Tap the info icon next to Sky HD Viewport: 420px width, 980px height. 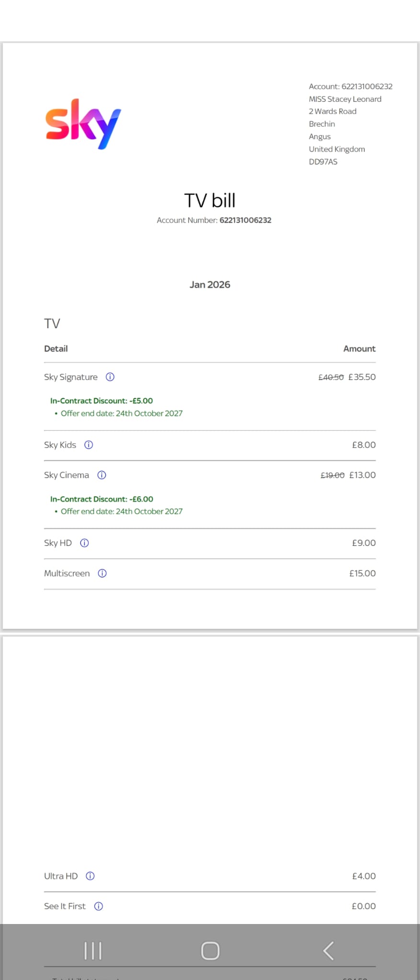[84, 543]
